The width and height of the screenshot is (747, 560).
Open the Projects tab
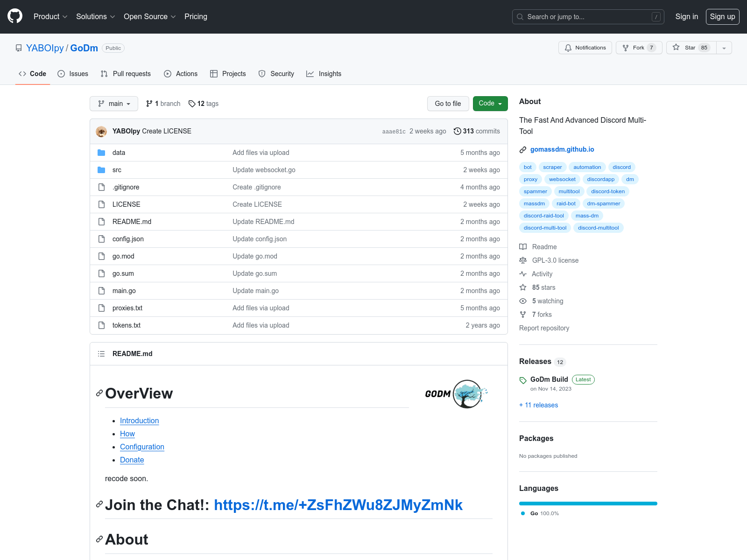click(x=228, y=74)
